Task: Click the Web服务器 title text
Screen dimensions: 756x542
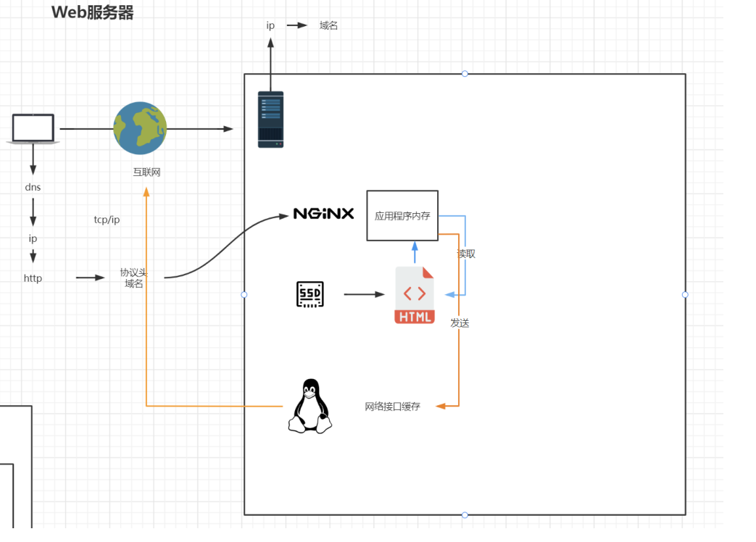Action: (x=93, y=12)
